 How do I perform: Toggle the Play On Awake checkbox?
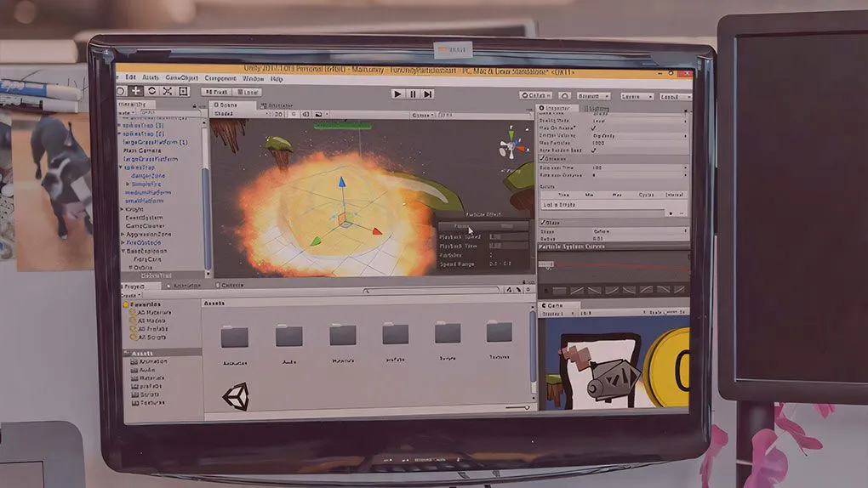593,128
